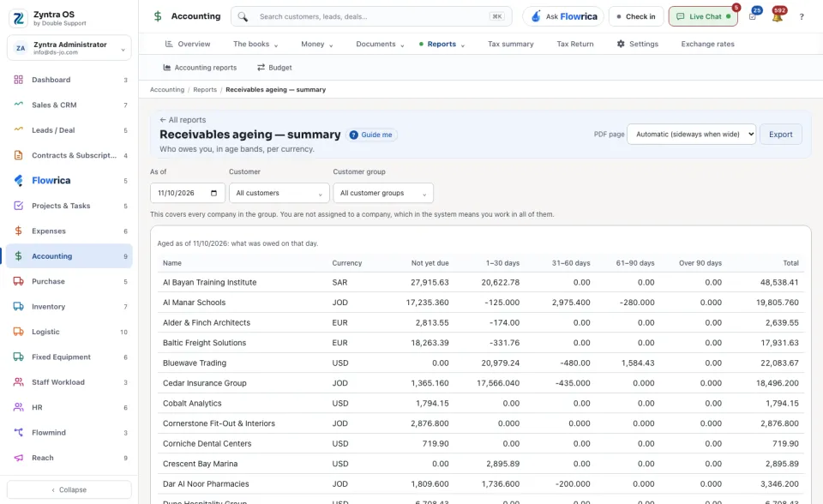Click the Purchase truck icon in sidebar
The image size is (823, 504).
click(x=18, y=281)
